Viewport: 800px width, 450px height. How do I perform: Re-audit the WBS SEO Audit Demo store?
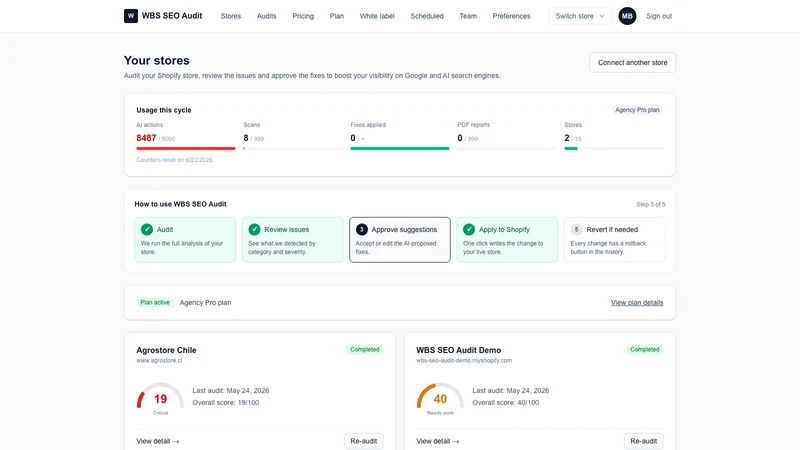click(643, 441)
